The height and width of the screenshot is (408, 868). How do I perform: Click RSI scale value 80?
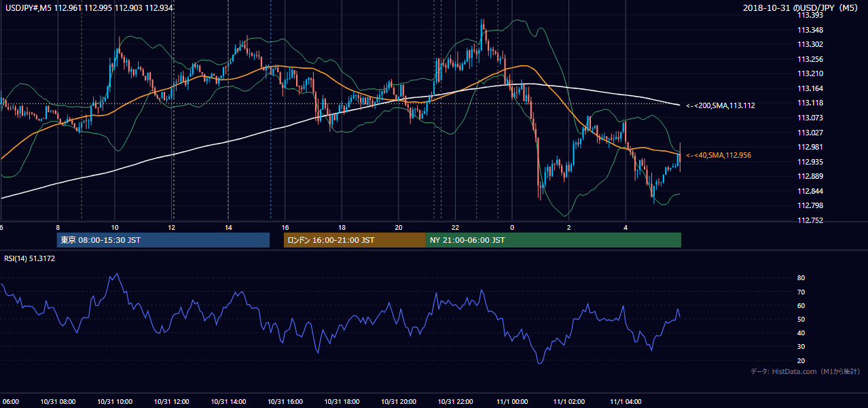(x=801, y=278)
